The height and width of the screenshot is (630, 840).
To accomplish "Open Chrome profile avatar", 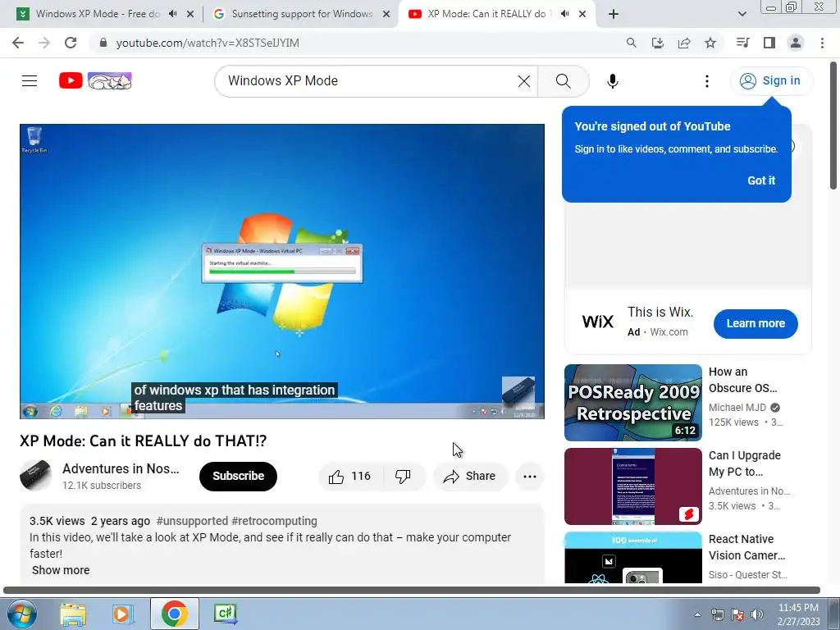I will tap(796, 43).
